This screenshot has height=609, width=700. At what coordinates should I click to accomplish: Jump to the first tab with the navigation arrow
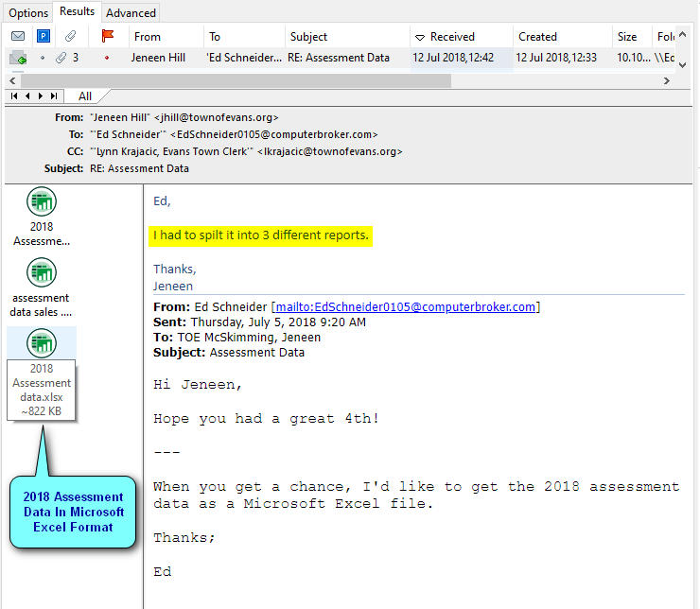tap(14, 96)
